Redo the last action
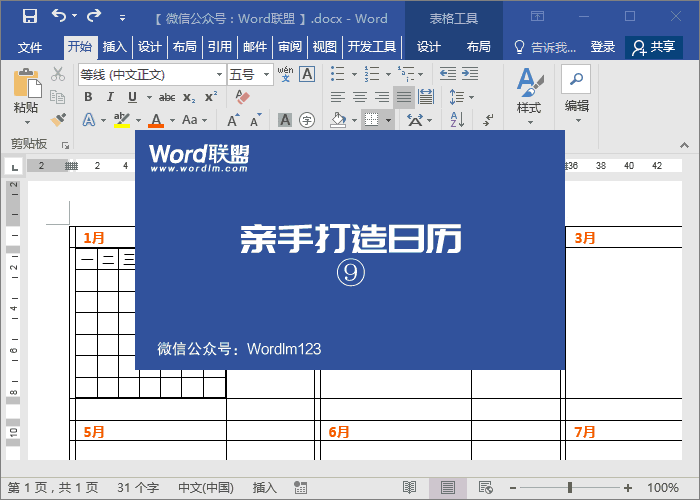This screenshot has height=500, width=700. tap(94, 16)
